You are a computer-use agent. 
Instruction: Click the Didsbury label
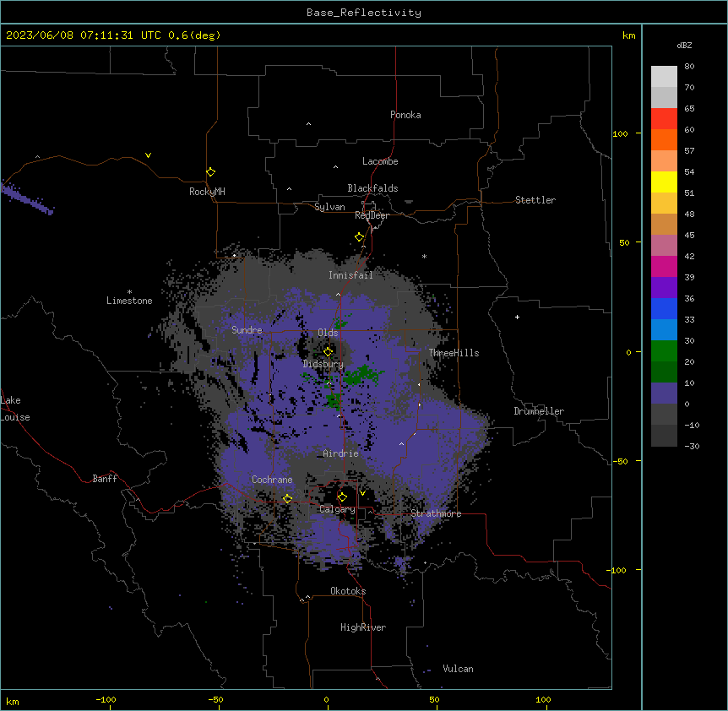point(323,364)
